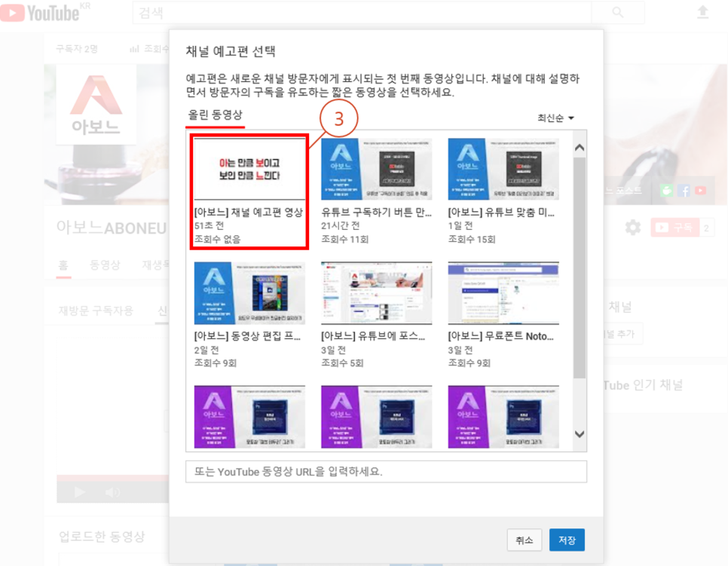Select the [아보느] 무료폰트 Noto... thumbnail
The width and height of the screenshot is (728, 566).
pyautogui.click(x=503, y=293)
